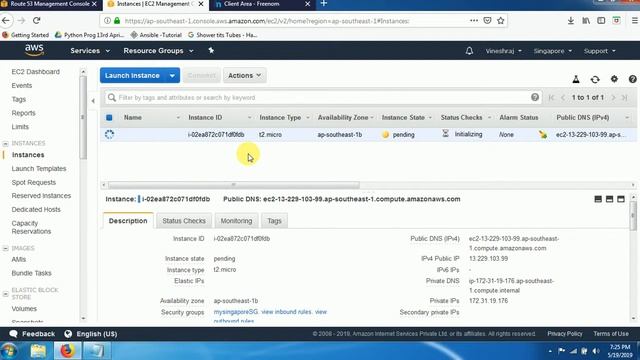Click the sidebar vertical scrollbar
Viewport: 640px width, 360px height.
click(x=83, y=118)
